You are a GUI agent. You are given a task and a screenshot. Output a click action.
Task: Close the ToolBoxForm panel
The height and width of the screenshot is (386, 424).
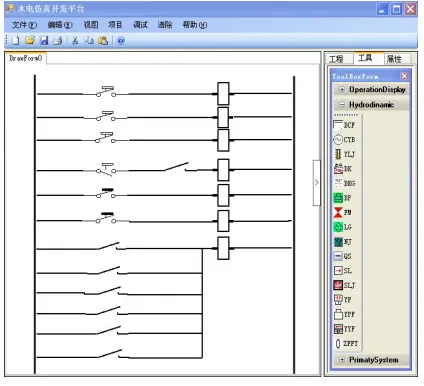tap(404, 76)
